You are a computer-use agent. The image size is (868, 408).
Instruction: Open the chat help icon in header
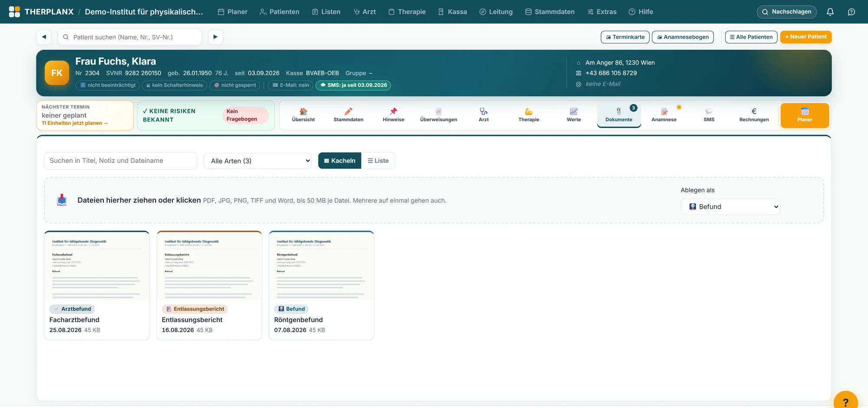(x=852, y=12)
